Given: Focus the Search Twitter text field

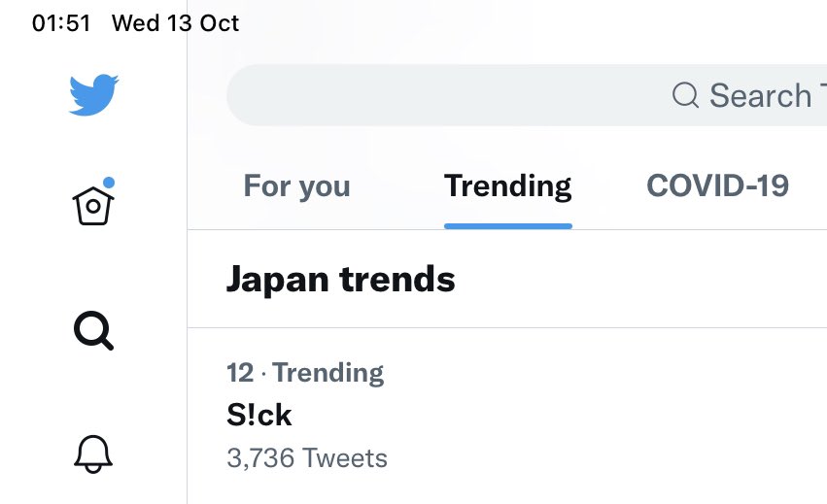Looking at the screenshot, I should [759, 95].
